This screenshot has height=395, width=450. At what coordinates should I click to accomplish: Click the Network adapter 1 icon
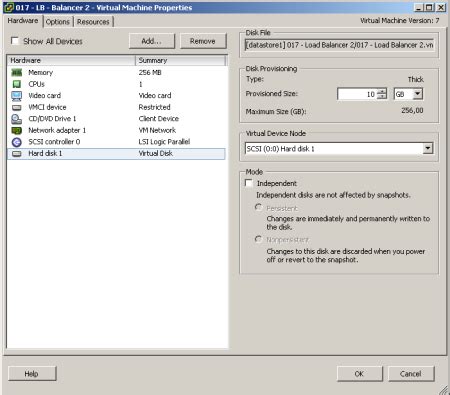point(16,130)
